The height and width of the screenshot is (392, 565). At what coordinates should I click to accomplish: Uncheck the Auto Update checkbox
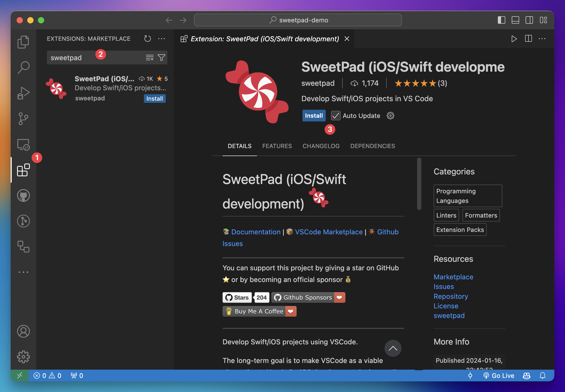coord(336,116)
